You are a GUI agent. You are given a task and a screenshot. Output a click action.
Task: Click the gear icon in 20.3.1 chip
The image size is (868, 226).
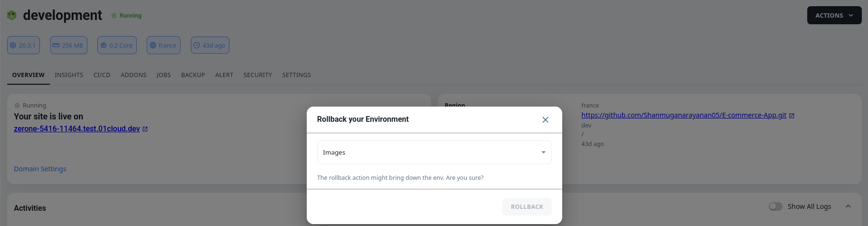pyautogui.click(x=13, y=45)
